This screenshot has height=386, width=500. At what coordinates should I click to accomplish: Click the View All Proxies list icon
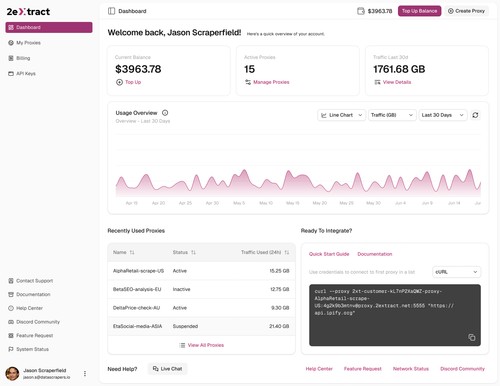click(182, 345)
